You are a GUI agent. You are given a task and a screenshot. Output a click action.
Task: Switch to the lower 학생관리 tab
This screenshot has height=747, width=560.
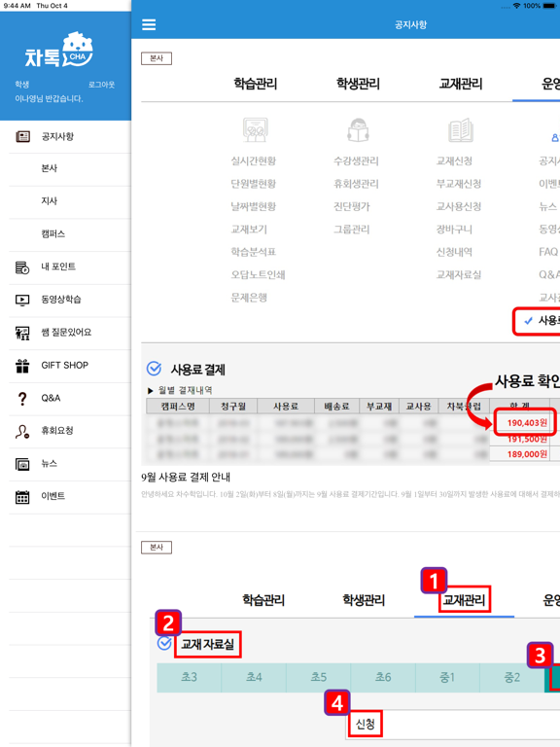point(364,600)
